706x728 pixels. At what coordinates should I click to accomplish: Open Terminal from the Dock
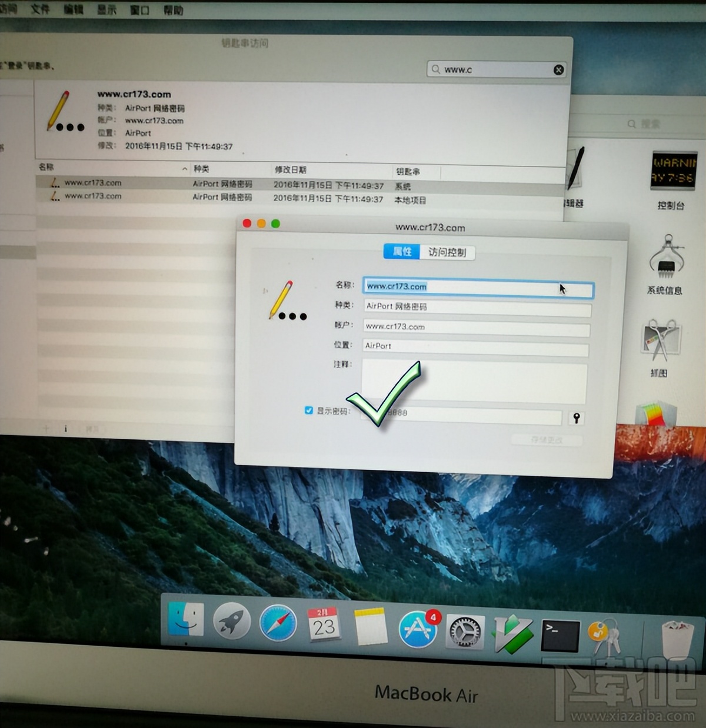(x=560, y=636)
